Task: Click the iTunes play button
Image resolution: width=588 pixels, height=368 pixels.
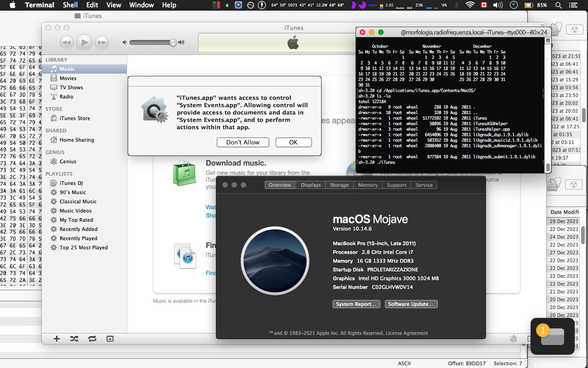Action: coord(84,42)
